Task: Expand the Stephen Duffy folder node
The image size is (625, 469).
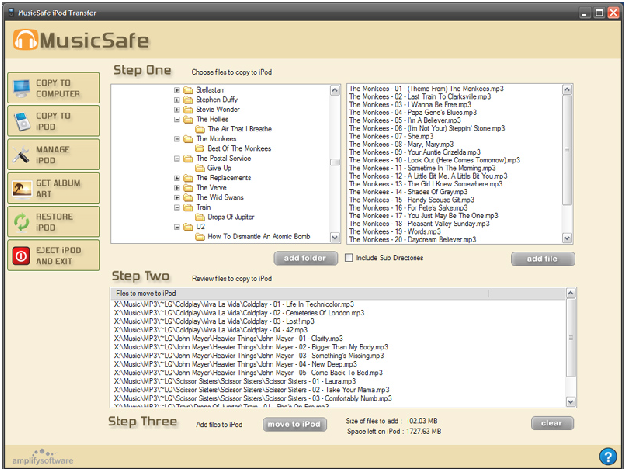Action: click(177, 100)
